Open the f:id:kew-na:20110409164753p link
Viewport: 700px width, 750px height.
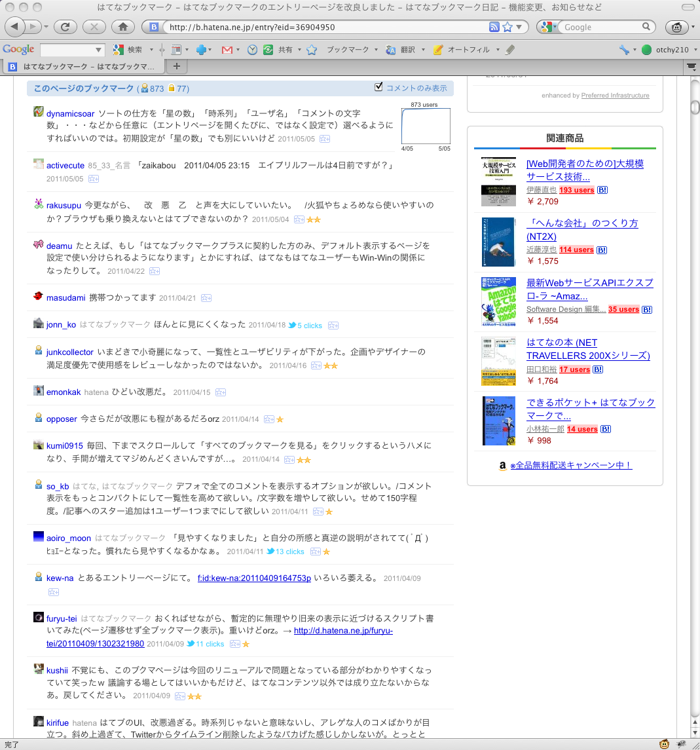(254, 578)
